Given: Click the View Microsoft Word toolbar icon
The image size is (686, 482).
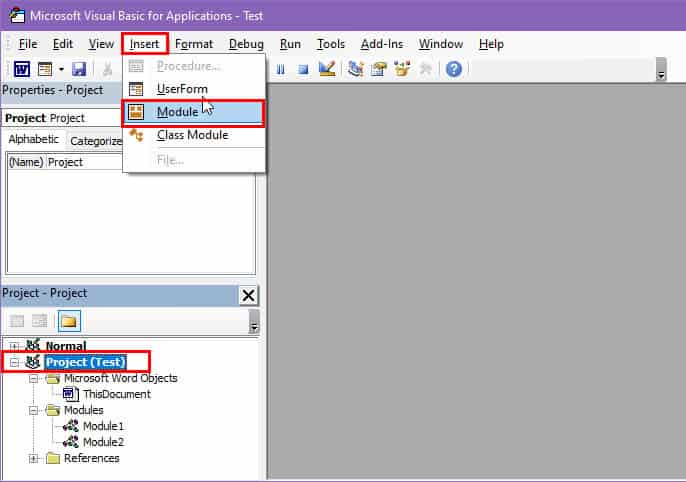Looking at the screenshot, I should [21, 69].
